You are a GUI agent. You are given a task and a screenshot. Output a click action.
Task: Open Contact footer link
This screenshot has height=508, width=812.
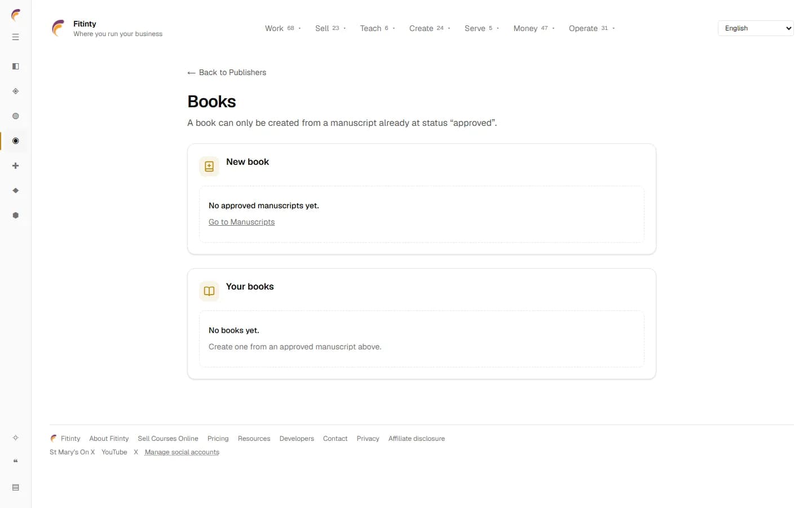(335, 439)
